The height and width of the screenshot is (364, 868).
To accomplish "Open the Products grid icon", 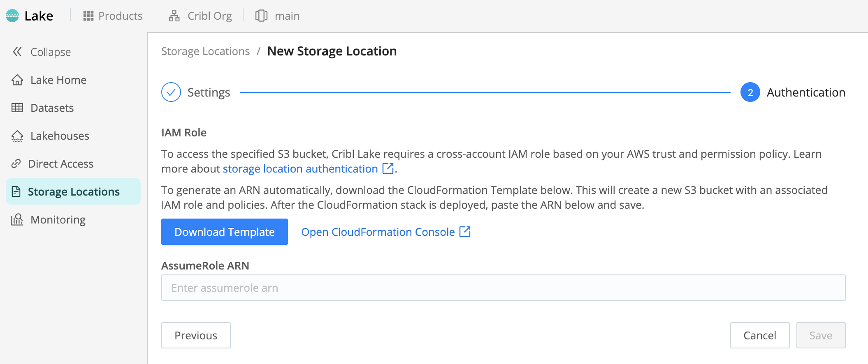I will tap(88, 16).
